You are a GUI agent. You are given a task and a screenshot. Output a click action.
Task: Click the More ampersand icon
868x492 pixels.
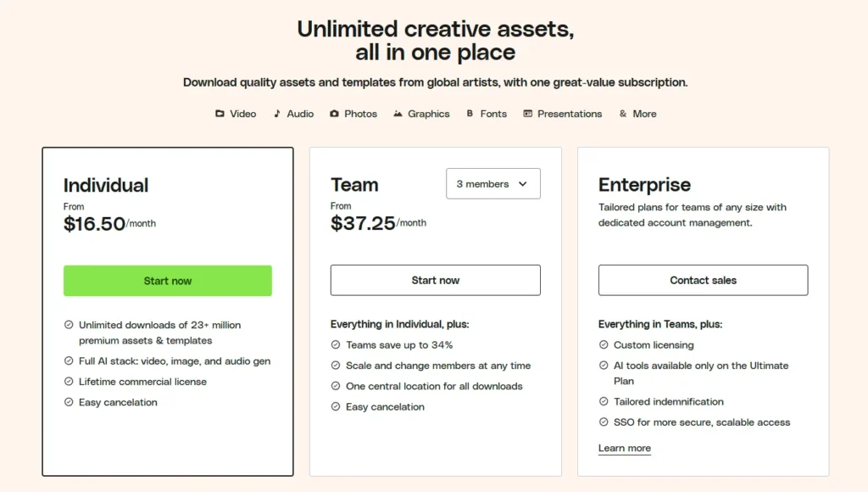click(623, 114)
